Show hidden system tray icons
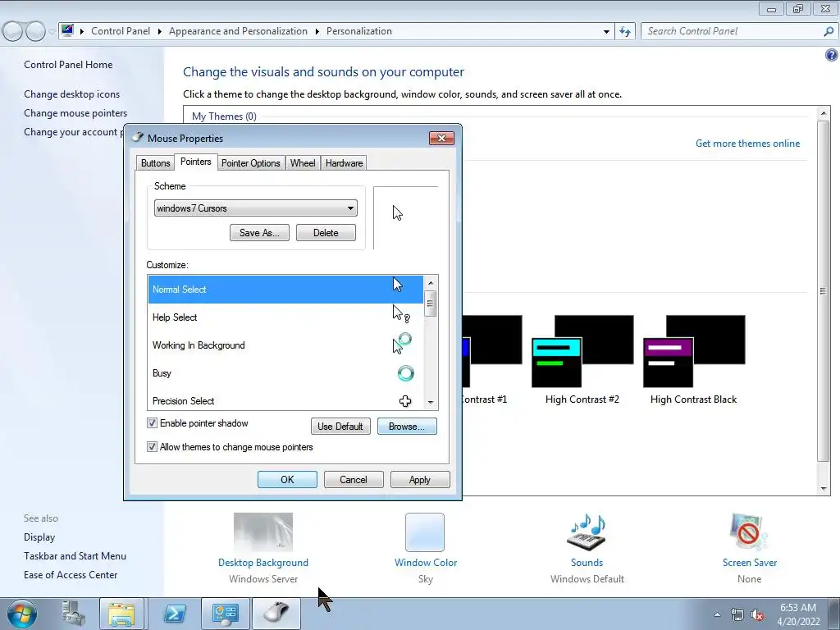This screenshot has height=630, width=840. coord(717,615)
